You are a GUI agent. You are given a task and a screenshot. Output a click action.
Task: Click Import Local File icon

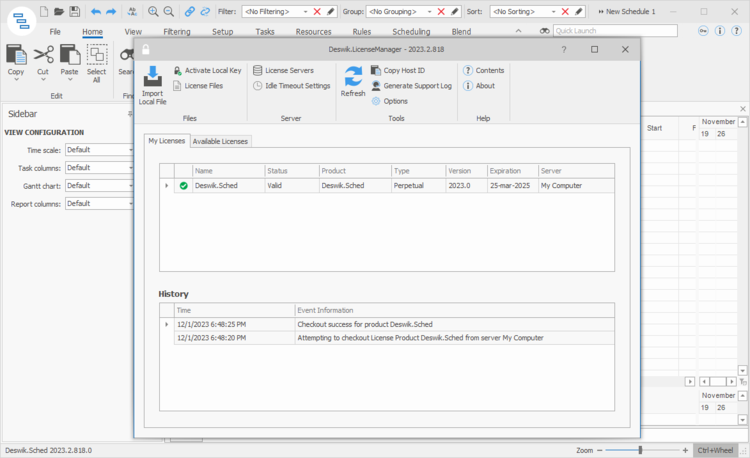153,86
